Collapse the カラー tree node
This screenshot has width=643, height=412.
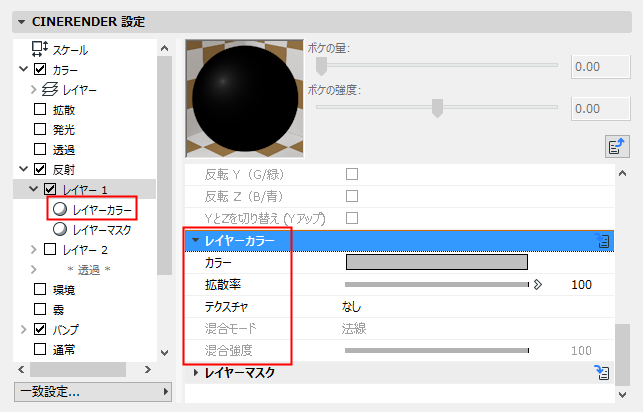coord(24,69)
